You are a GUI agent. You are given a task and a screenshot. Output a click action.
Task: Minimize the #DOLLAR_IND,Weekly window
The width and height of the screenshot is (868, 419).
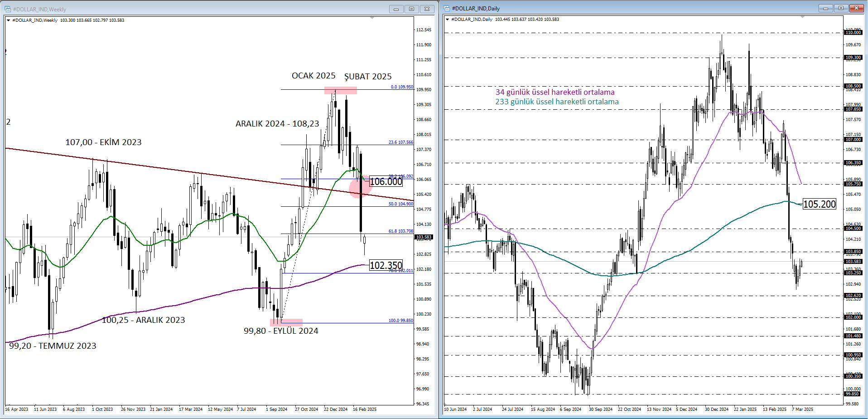click(396, 9)
